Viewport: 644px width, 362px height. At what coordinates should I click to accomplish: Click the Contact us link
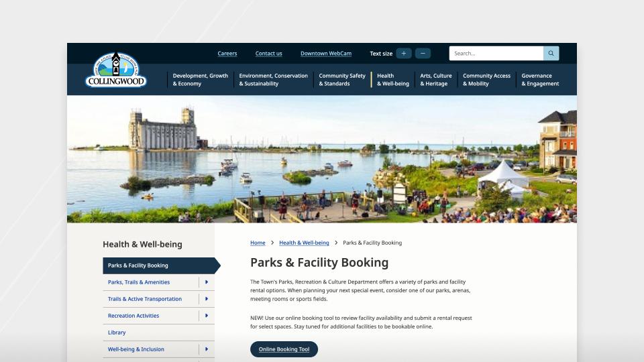click(268, 54)
